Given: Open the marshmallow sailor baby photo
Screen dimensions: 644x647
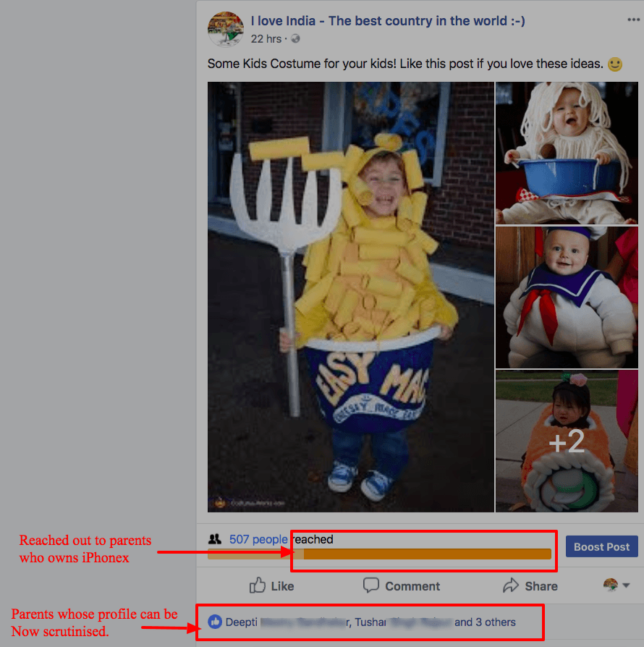Looking at the screenshot, I should (567, 297).
